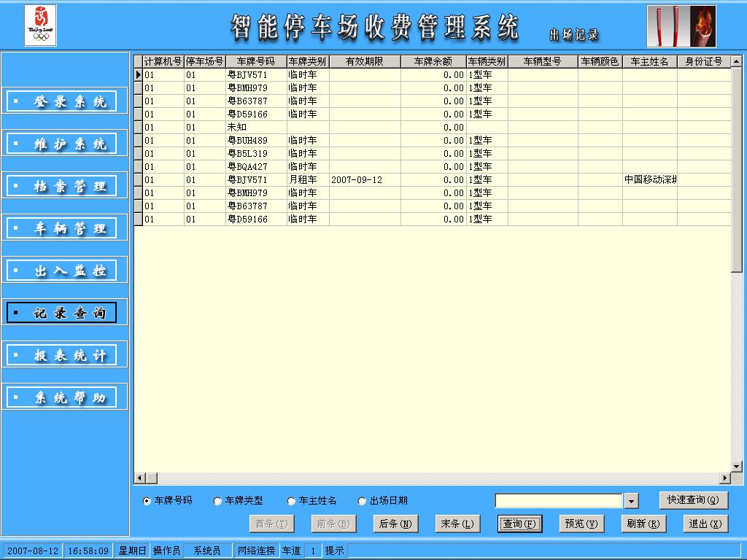Image resolution: width=747 pixels, height=560 pixels.
Task: Click the 退出(X) exit button
Action: pyautogui.click(x=705, y=524)
